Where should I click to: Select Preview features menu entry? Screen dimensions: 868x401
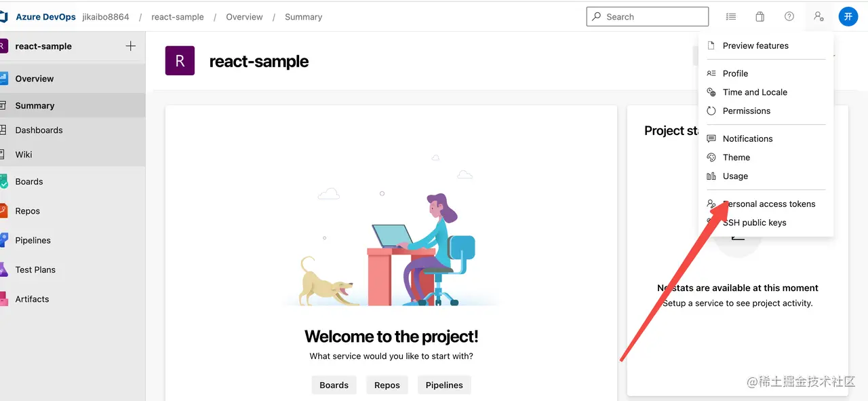(755, 45)
